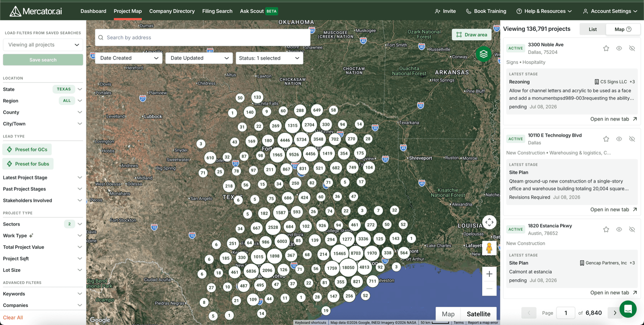Click the Draw area button
This screenshot has height=325, width=644.
[x=472, y=35]
